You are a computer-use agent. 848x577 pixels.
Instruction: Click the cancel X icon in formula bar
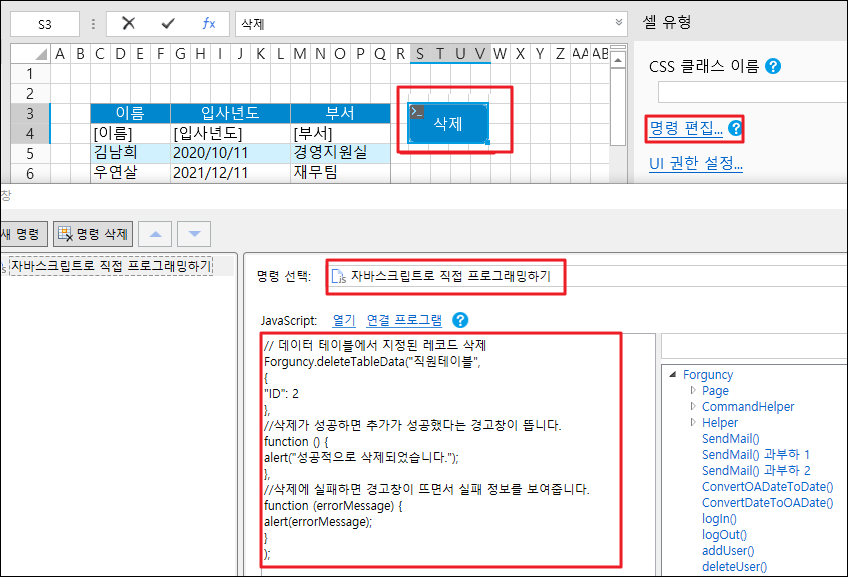pos(128,23)
